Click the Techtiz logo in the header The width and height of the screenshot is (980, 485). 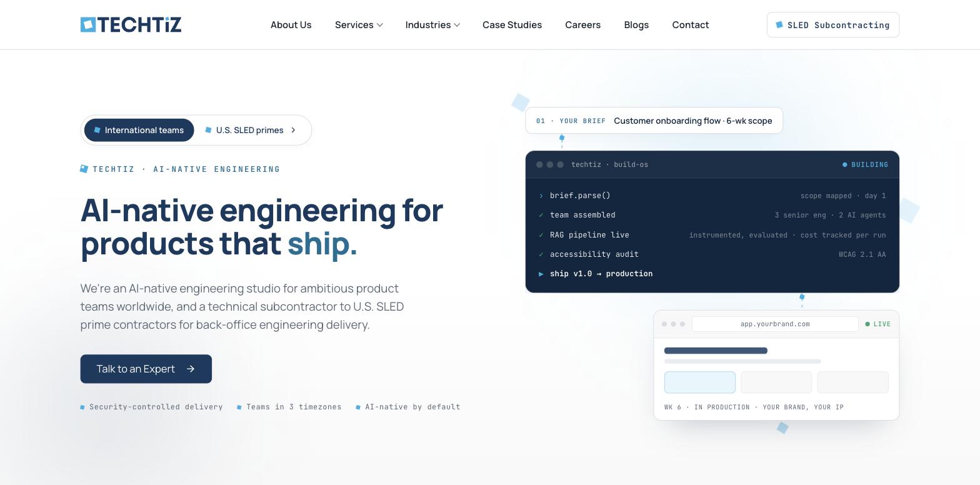(x=131, y=24)
